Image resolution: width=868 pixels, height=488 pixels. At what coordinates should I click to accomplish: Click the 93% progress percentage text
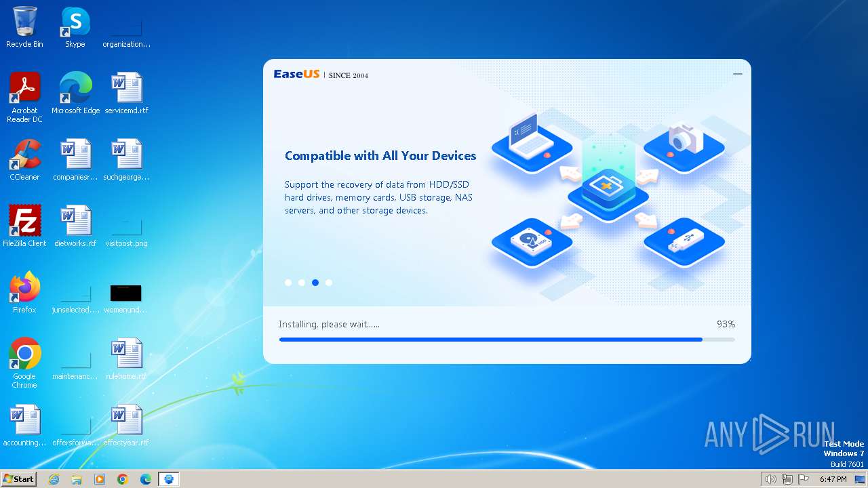726,325
